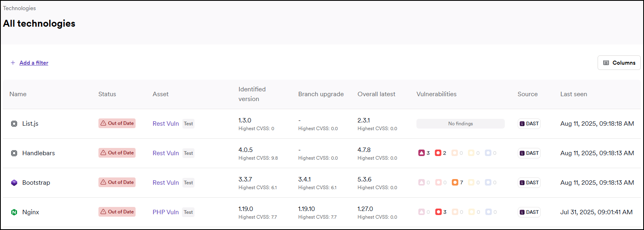Viewport: 644px width, 230px height.
Task: Sort by the Vulnerabilities column header
Action: point(437,94)
